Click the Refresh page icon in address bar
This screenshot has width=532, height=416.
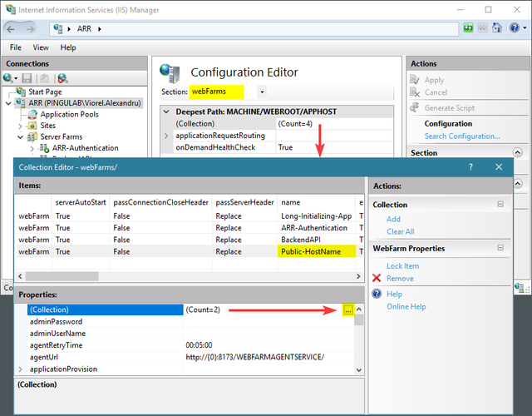pos(468,27)
